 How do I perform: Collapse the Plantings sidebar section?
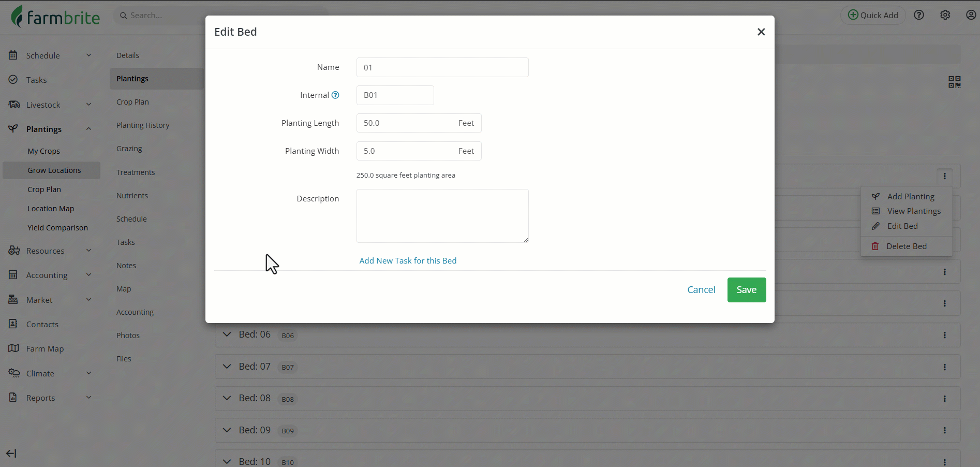pyautogui.click(x=88, y=129)
